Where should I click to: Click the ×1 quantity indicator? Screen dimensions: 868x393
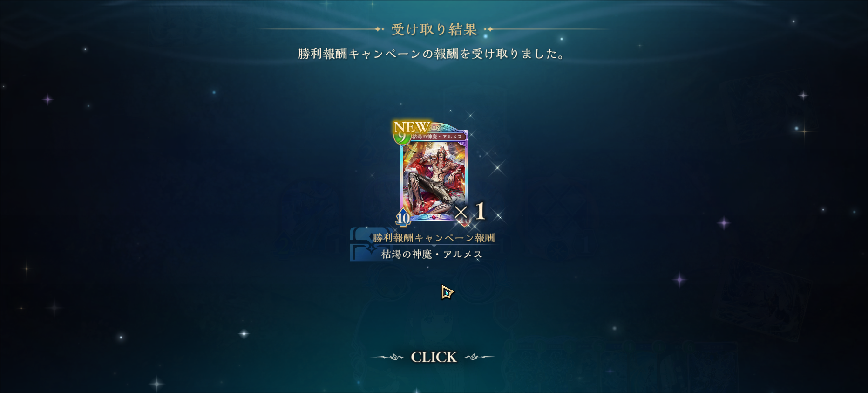(x=470, y=212)
